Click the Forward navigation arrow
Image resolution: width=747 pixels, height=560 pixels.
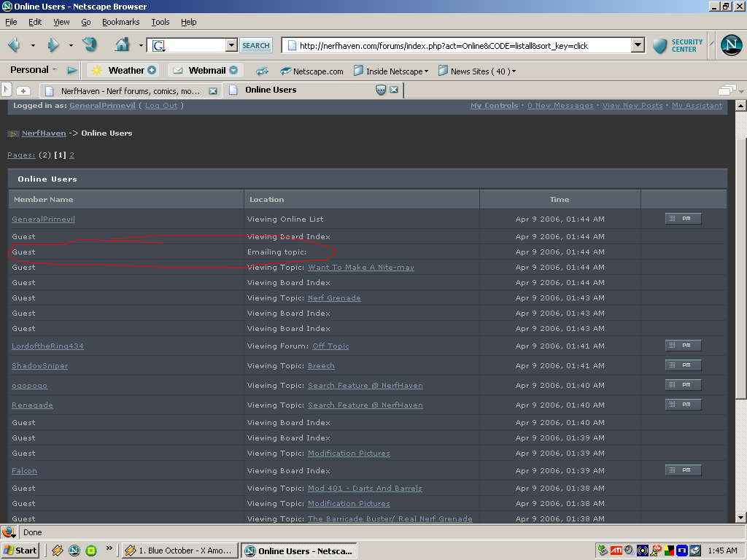[x=53, y=45]
